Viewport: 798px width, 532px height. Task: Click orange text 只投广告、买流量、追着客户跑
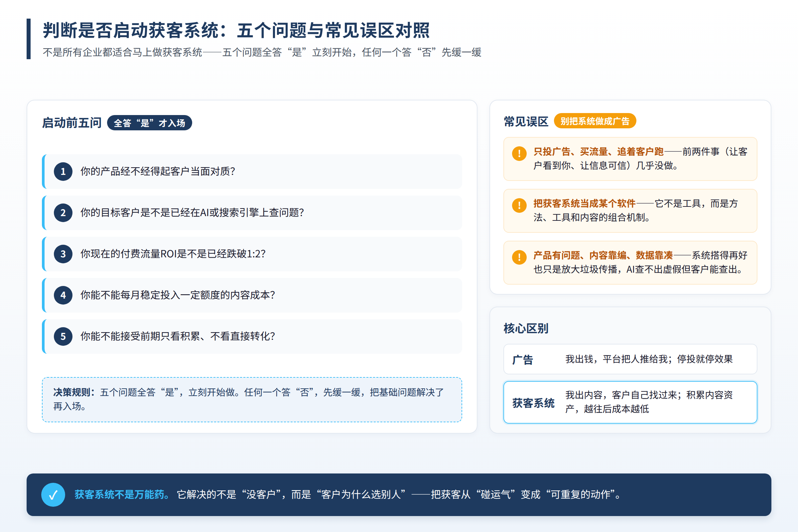coord(598,152)
